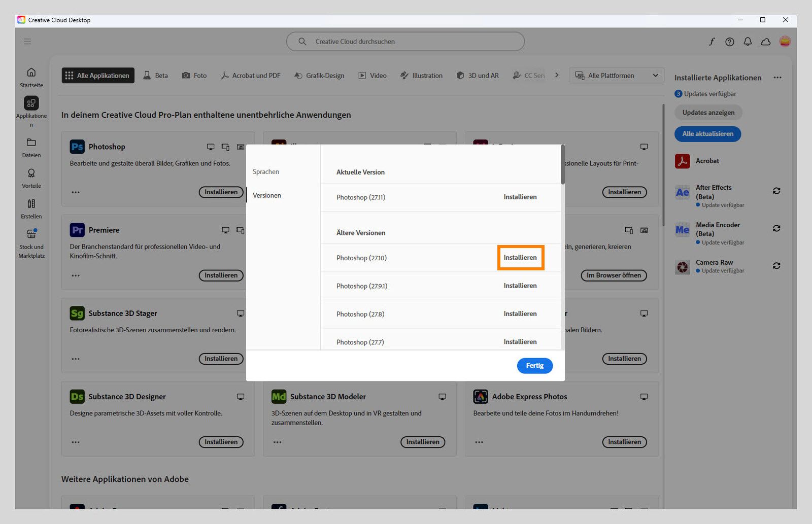Open Dateien in the sidebar
The image size is (812, 524).
31,148
